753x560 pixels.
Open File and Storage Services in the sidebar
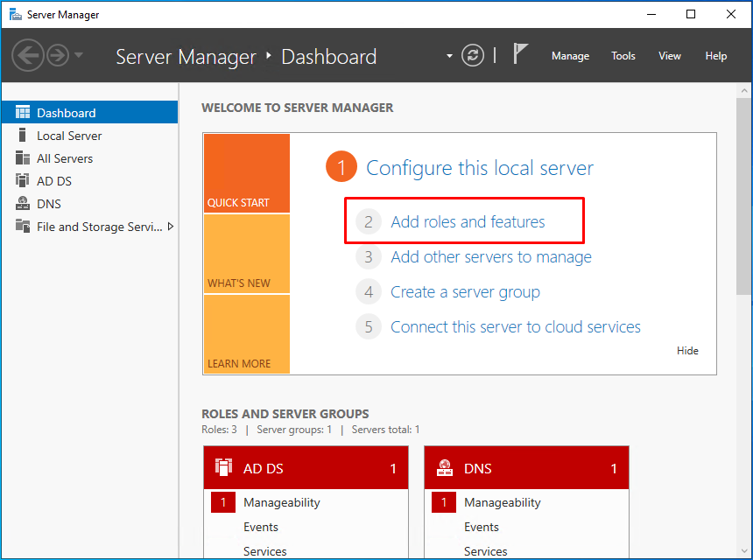coord(90,227)
